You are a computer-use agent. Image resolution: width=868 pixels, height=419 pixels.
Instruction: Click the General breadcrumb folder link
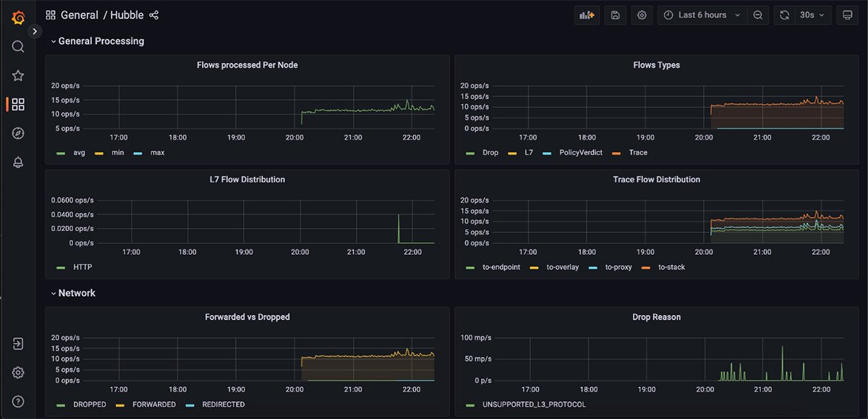click(x=79, y=15)
